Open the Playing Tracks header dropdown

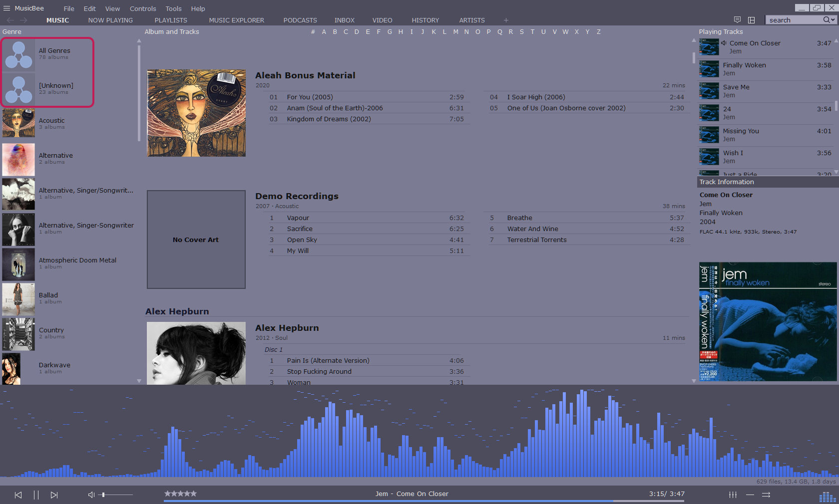click(721, 31)
